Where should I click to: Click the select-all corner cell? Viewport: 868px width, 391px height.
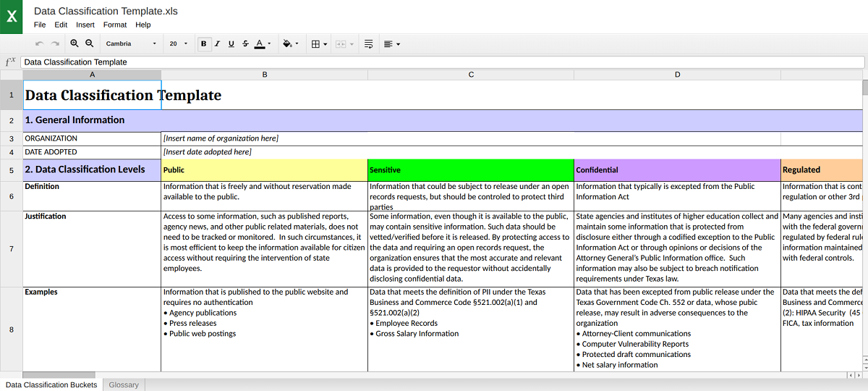[x=12, y=75]
